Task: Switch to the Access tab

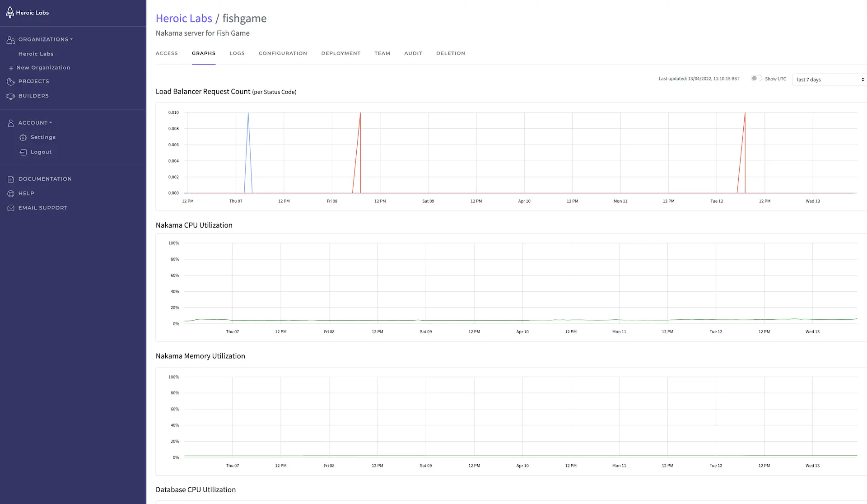Action: (x=167, y=53)
